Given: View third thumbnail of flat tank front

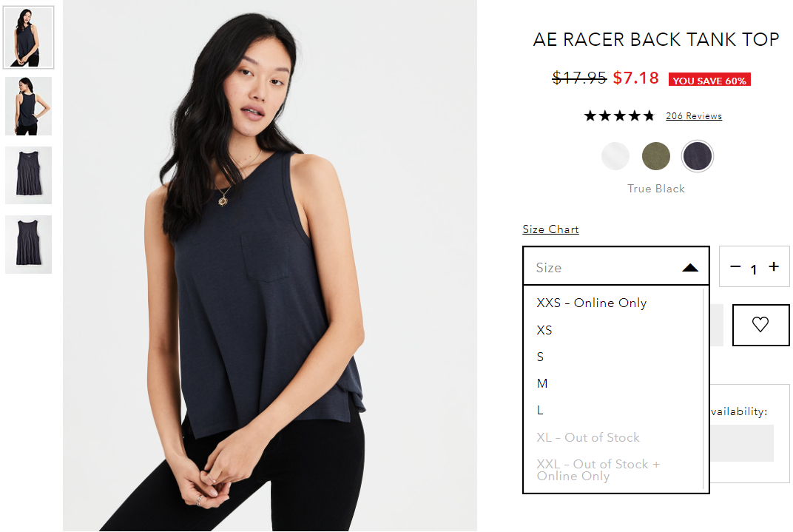Looking at the screenshot, I should click(28, 175).
